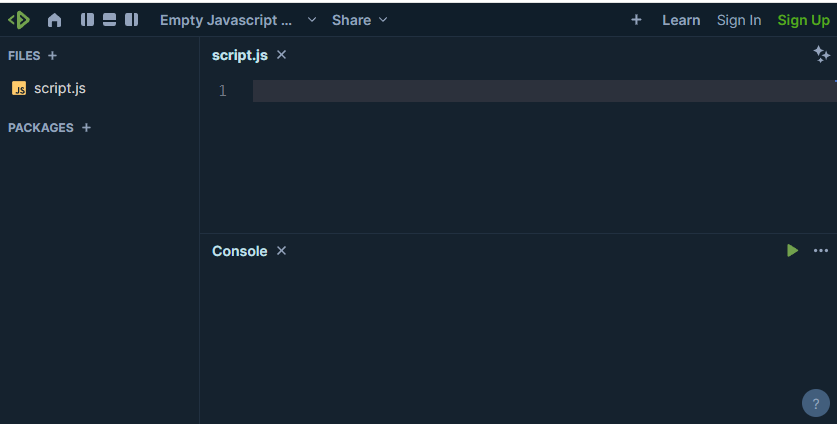Open the Learn link
The image size is (837, 424).
[x=681, y=20]
